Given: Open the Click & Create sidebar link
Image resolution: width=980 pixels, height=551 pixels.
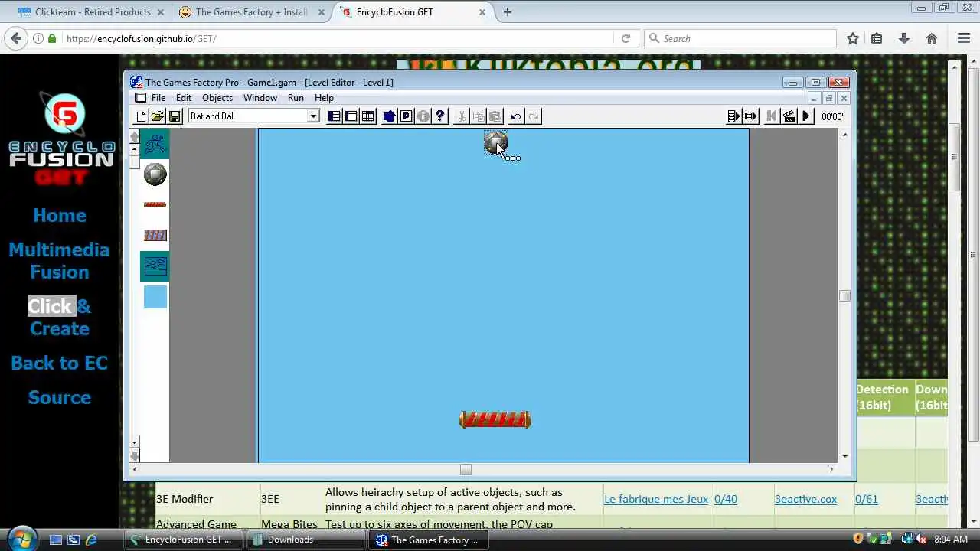Looking at the screenshot, I should (x=59, y=317).
